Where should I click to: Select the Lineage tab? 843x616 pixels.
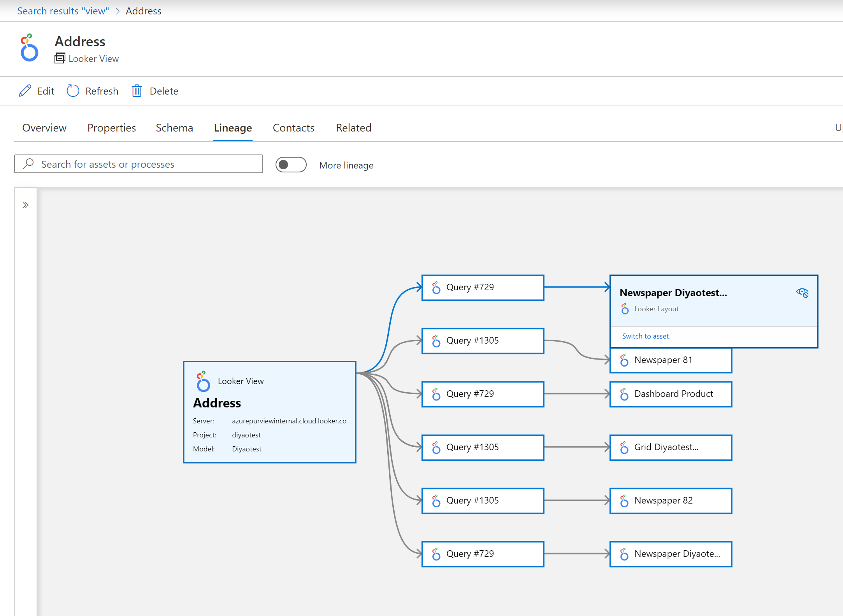tap(233, 128)
